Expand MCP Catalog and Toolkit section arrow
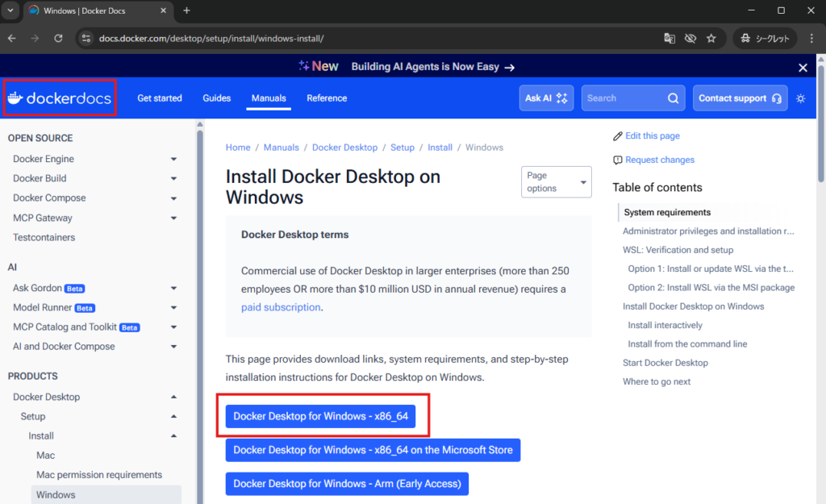This screenshot has height=504, width=826. point(173,327)
